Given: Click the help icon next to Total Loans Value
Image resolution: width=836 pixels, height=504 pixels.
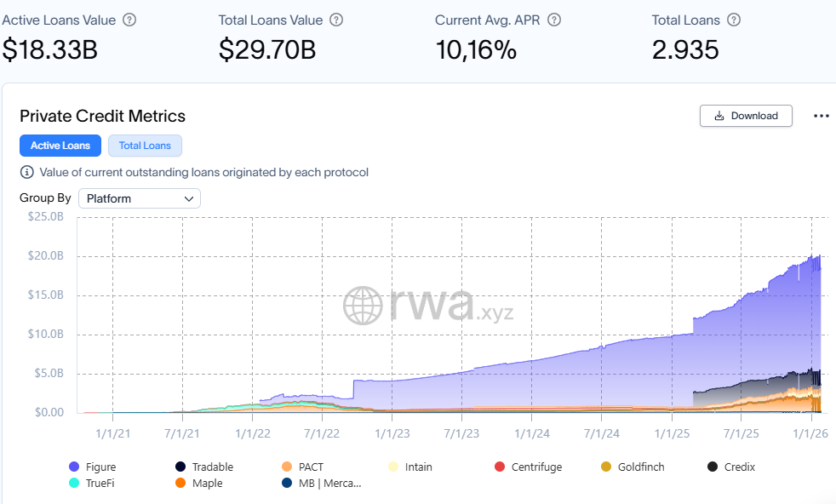Looking at the screenshot, I should click(336, 20).
